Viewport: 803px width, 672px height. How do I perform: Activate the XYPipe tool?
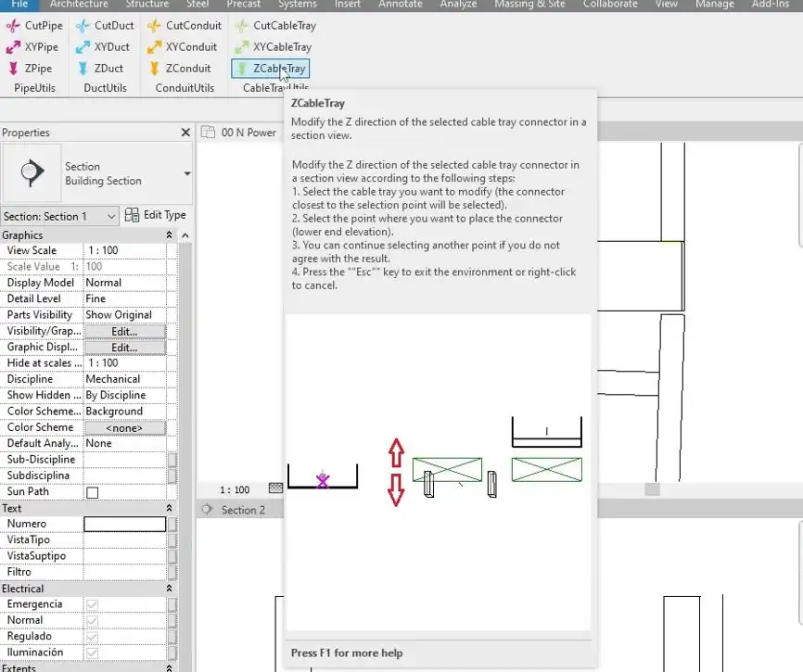pyautogui.click(x=32, y=47)
